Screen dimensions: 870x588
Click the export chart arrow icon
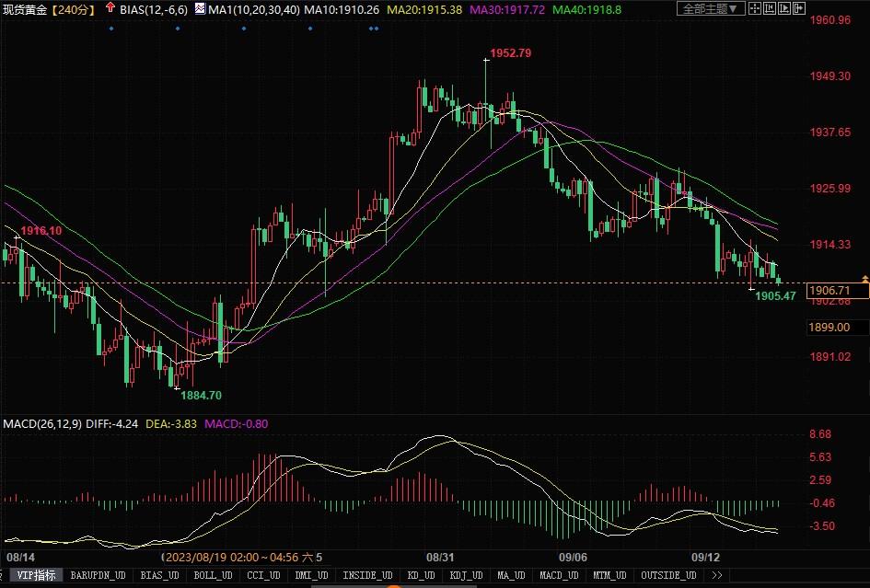pos(798,8)
